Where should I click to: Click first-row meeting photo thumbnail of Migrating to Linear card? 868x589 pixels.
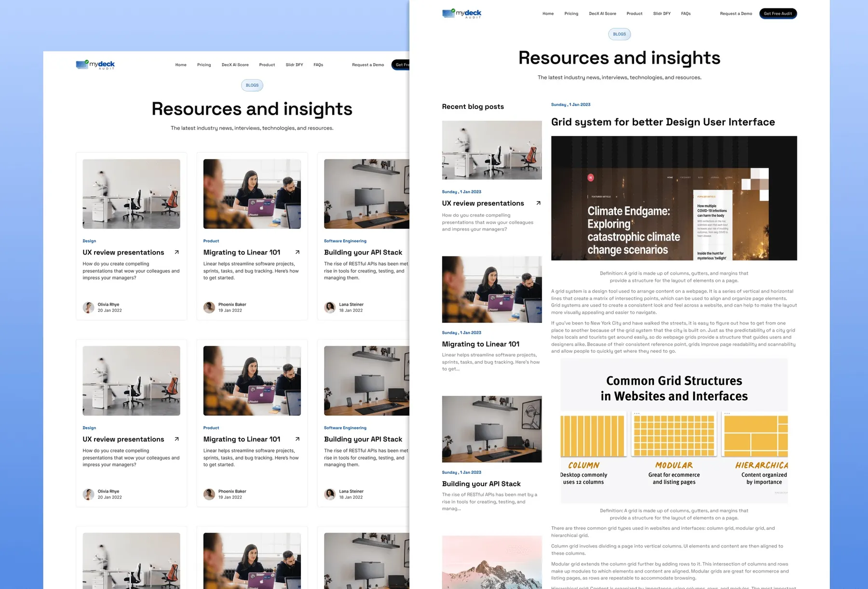point(252,194)
